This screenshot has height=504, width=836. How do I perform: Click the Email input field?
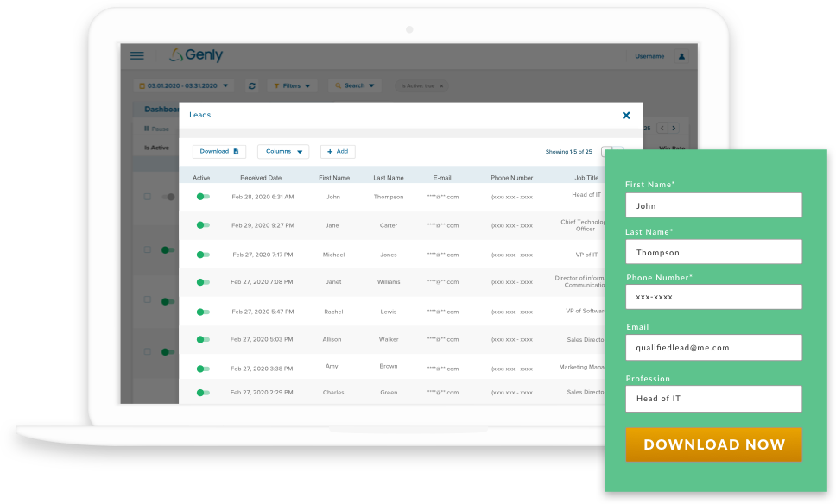(713, 348)
